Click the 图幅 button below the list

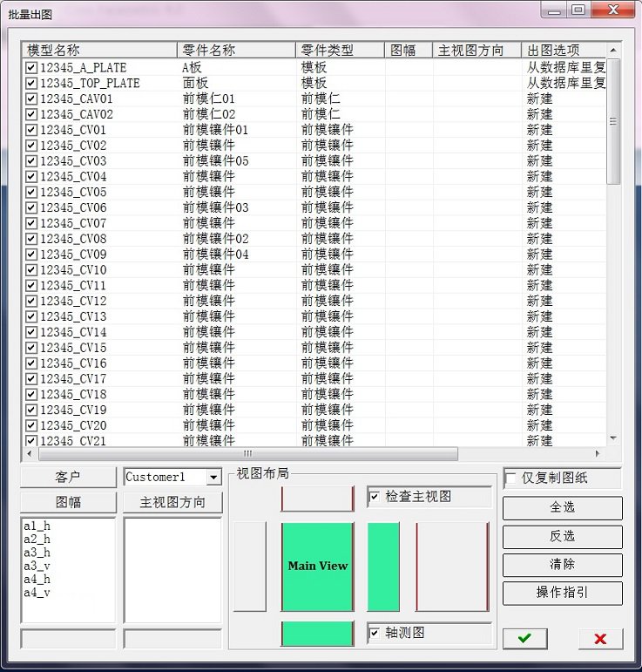[68, 502]
